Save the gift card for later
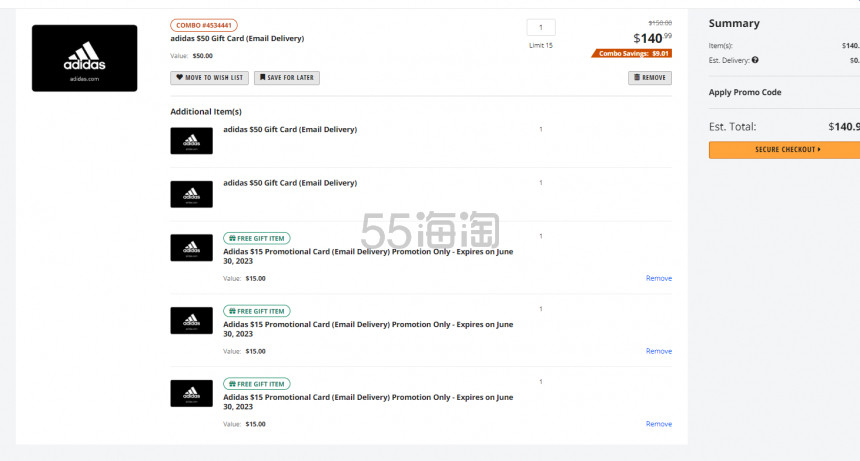This screenshot has height=461, width=860. tap(287, 77)
